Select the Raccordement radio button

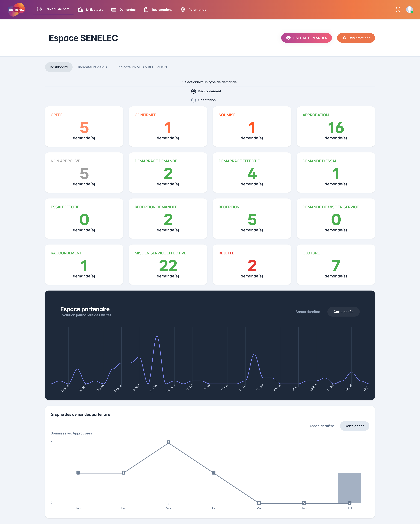194,91
